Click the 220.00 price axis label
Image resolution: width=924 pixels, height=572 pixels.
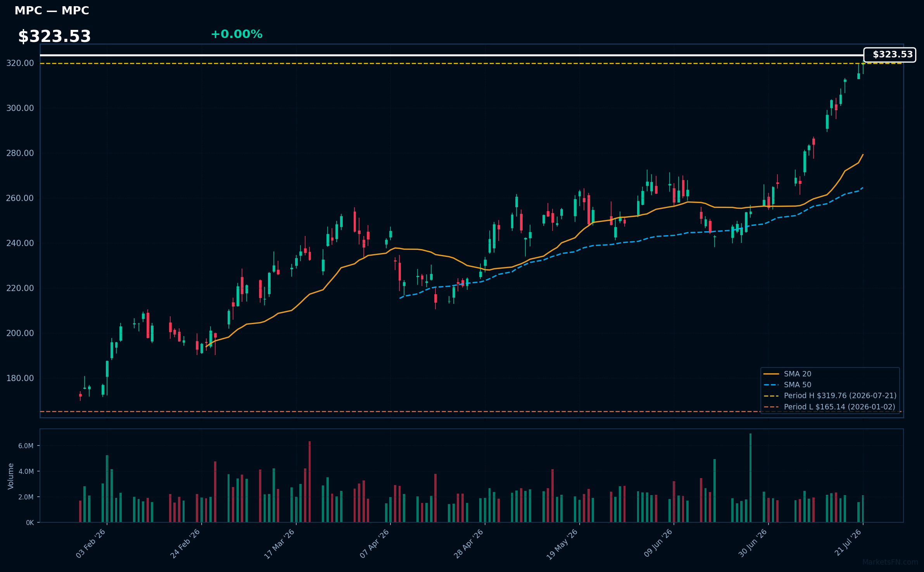[x=20, y=288]
